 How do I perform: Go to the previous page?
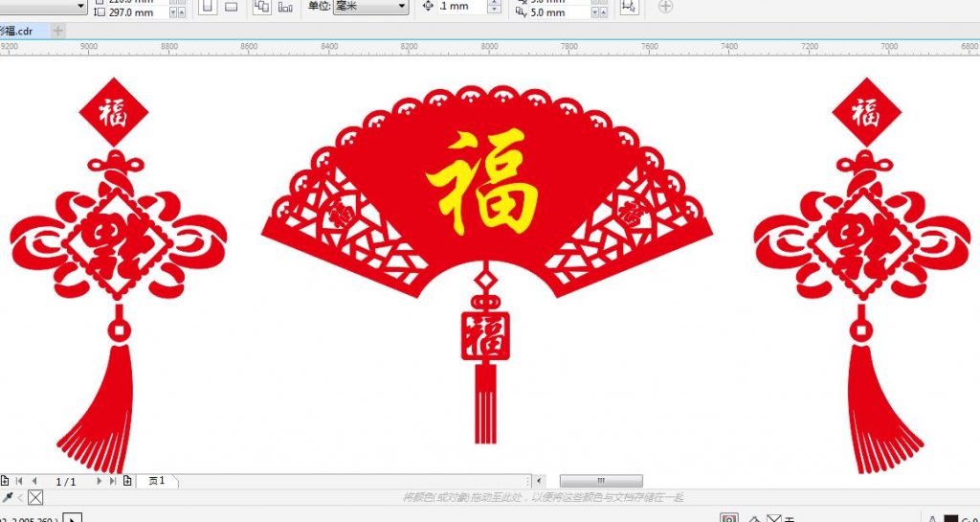[33, 481]
